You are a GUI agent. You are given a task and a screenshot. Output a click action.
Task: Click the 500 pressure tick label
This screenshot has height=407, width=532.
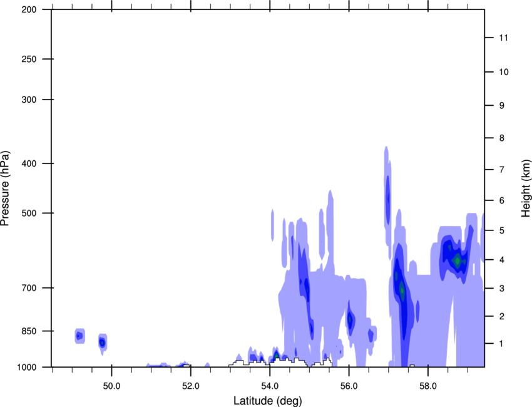[29, 213]
